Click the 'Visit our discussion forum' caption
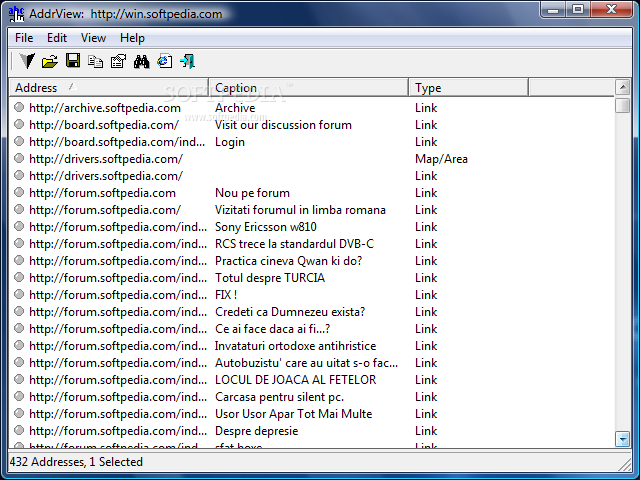 pyautogui.click(x=283, y=125)
